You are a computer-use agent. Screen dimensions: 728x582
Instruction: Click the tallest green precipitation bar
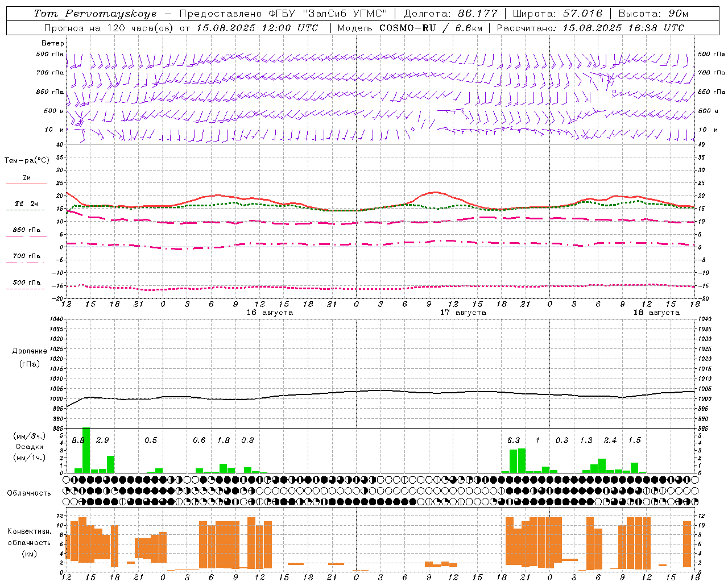tap(86, 450)
